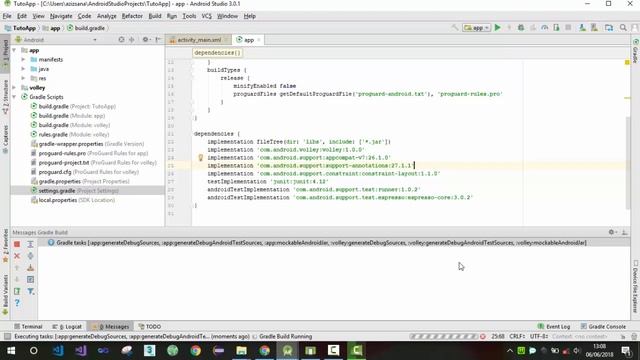
Task: Click the Make Project hammer icon
Action: pyautogui.click(x=455, y=28)
